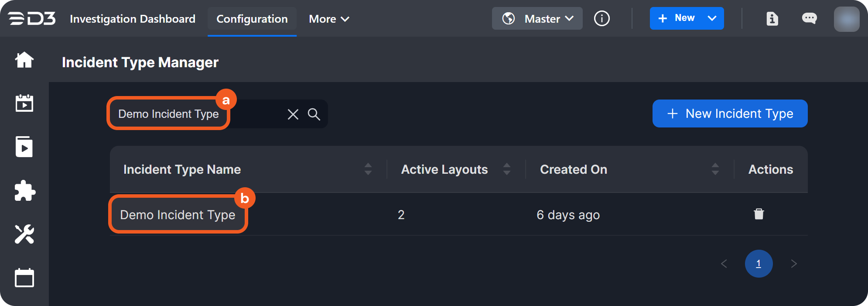Open the New button dropdown arrow
Image resolution: width=868 pixels, height=306 pixels.
(712, 18)
